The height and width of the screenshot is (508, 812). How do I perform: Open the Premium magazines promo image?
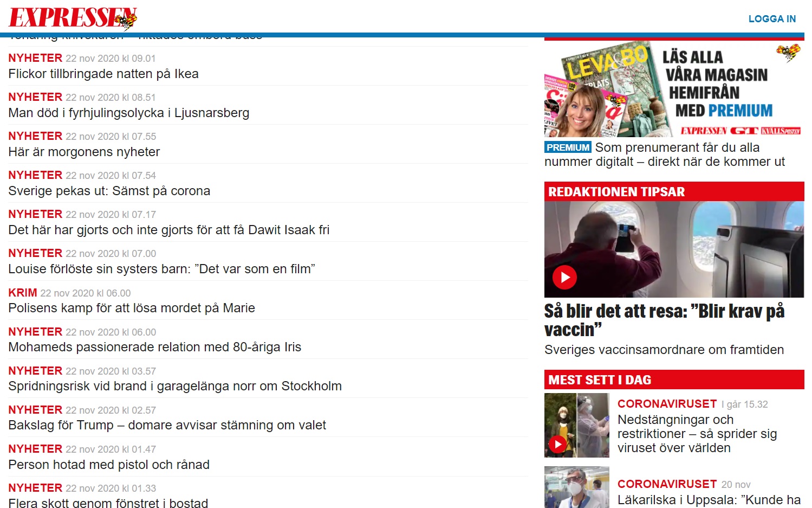(x=674, y=89)
